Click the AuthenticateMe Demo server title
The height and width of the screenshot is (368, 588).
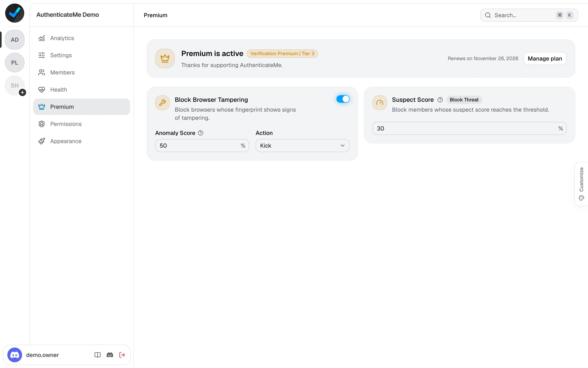68,15
